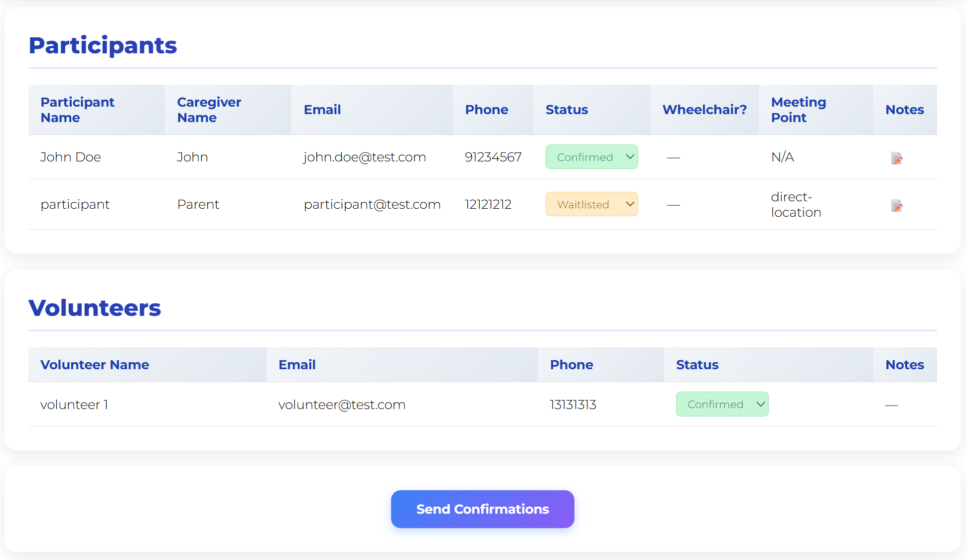Click phone number 91234567
This screenshot has width=967, height=560.
[x=493, y=157]
